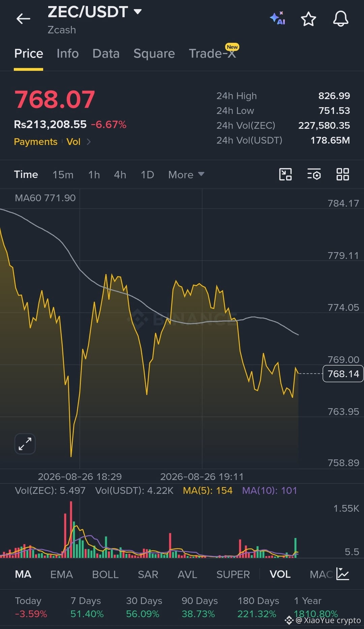The height and width of the screenshot is (629, 364).
Task: Tap the 24h Vol(USDT) value 178.65M
Action: (330, 140)
